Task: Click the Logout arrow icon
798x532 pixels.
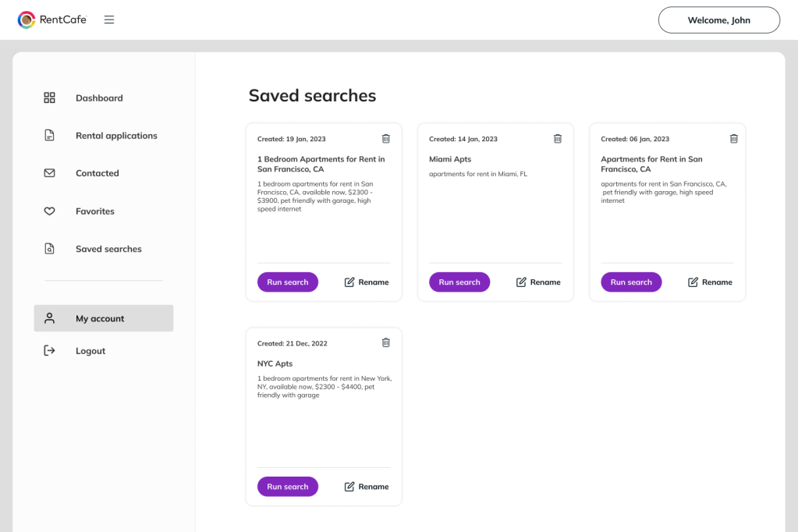Action: 49,350
